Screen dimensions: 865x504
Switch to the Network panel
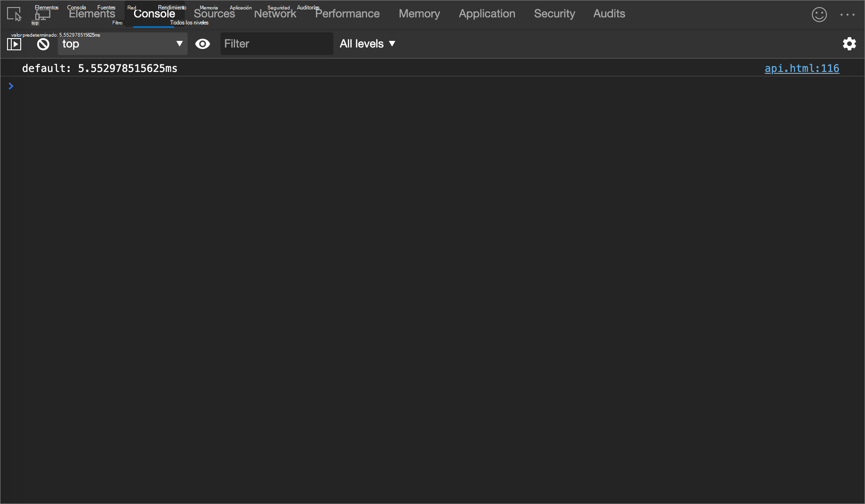(275, 14)
